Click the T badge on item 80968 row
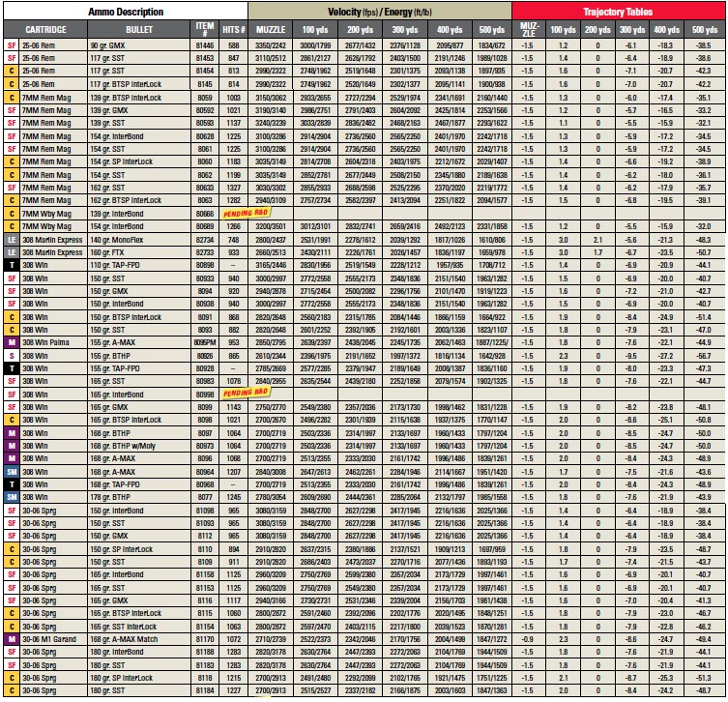The image size is (728, 702). tap(12, 484)
